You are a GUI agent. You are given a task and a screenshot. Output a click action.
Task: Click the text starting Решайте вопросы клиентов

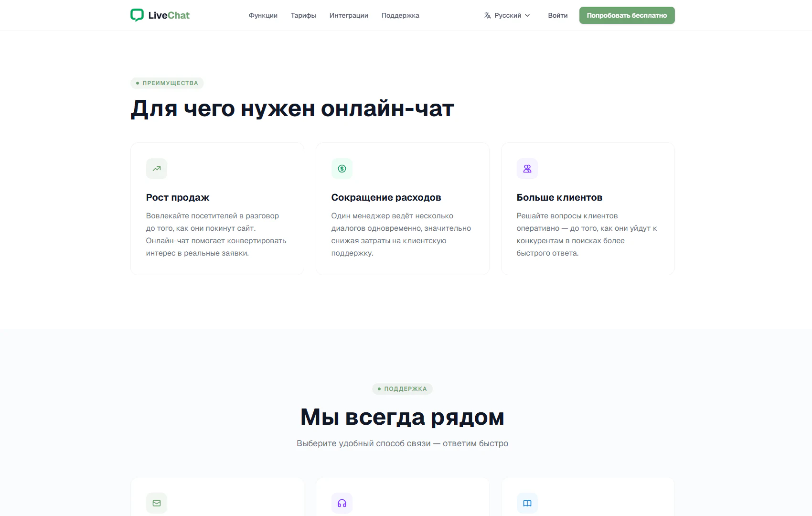(x=587, y=235)
